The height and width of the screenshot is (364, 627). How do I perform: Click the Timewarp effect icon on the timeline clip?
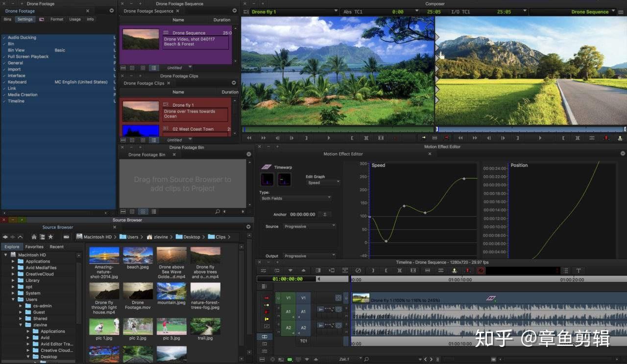[491, 298]
